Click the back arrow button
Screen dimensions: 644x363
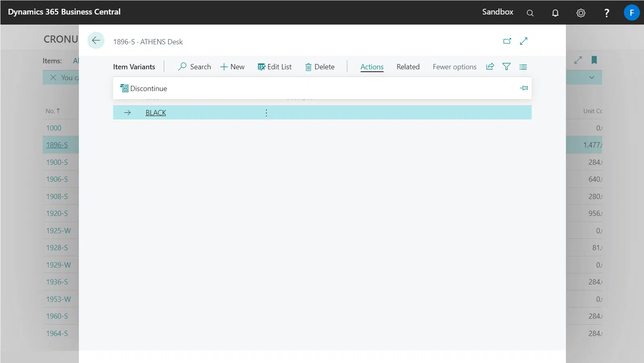[x=96, y=40]
